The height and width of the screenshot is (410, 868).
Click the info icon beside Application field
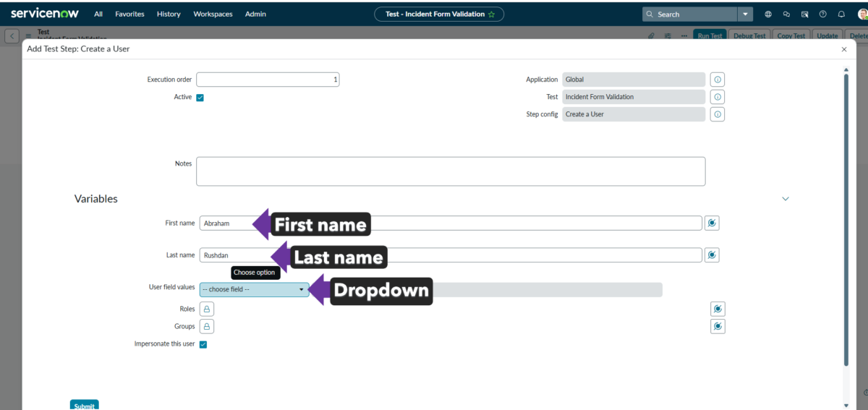(717, 80)
